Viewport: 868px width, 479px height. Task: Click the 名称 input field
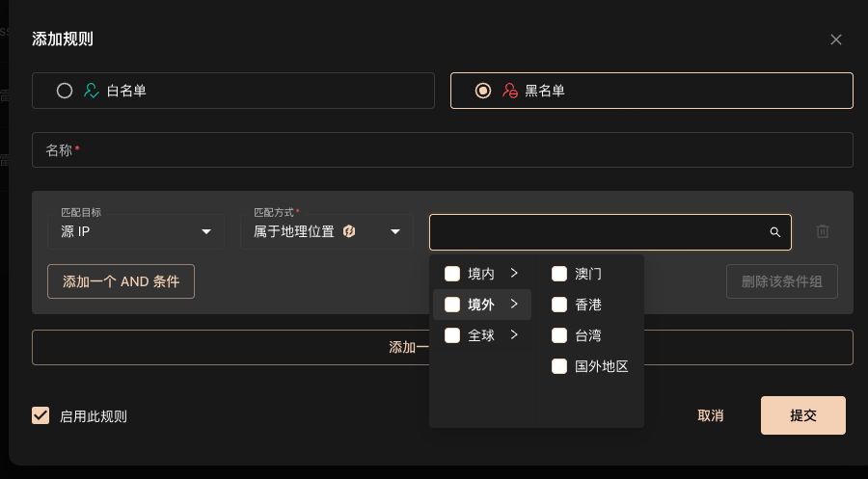(443, 150)
